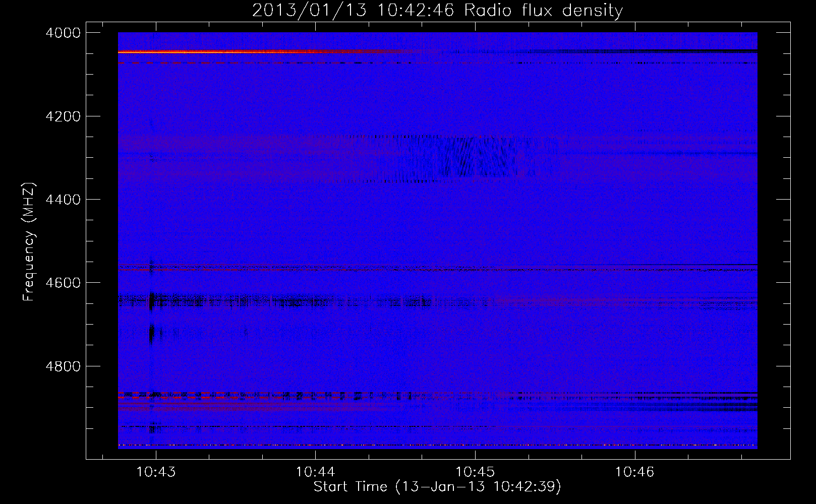Click the 10:46 time axis label

[x=634, y=472]
